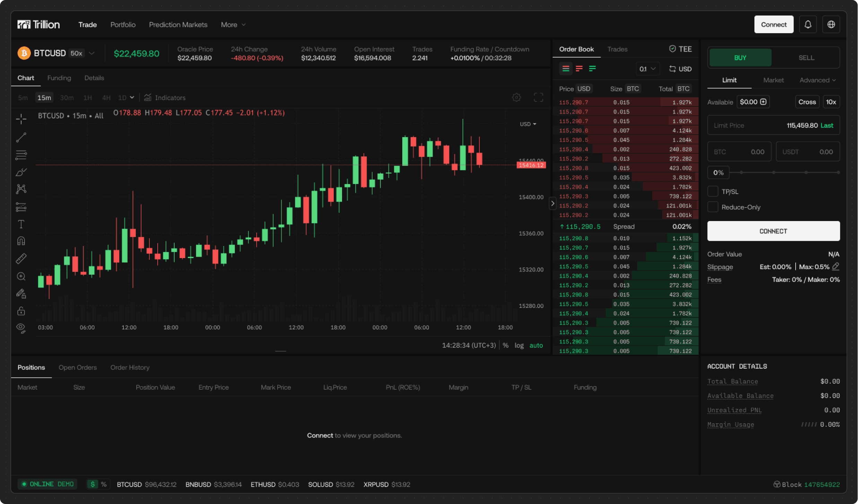Open the Advanced order type dropdown
Screen dimensions: 858x504
tap(817, 80)
